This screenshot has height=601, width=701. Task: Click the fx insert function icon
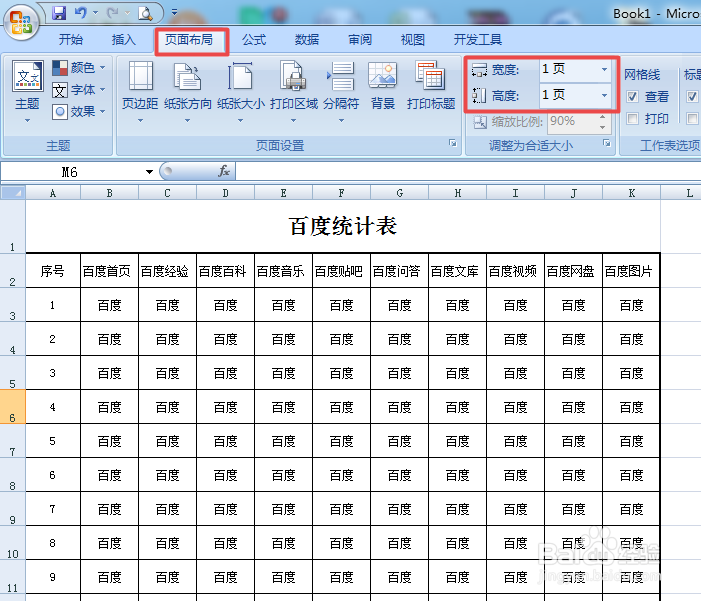pos(224,171)
